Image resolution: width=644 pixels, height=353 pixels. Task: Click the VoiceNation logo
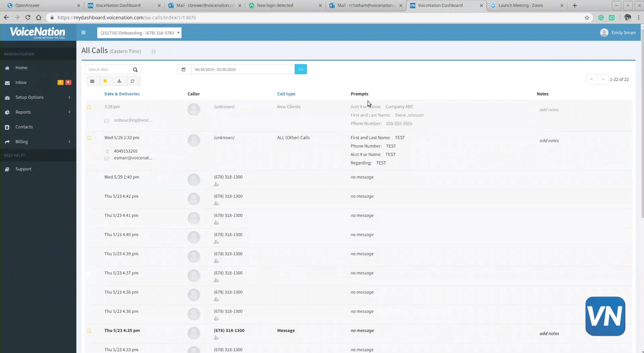click(x=37, y=33)
